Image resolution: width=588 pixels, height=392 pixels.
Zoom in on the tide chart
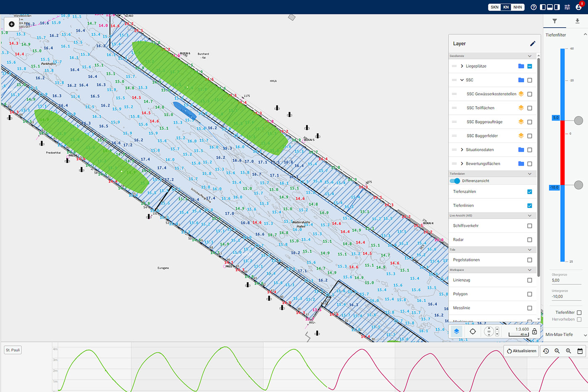pos(568,351)
